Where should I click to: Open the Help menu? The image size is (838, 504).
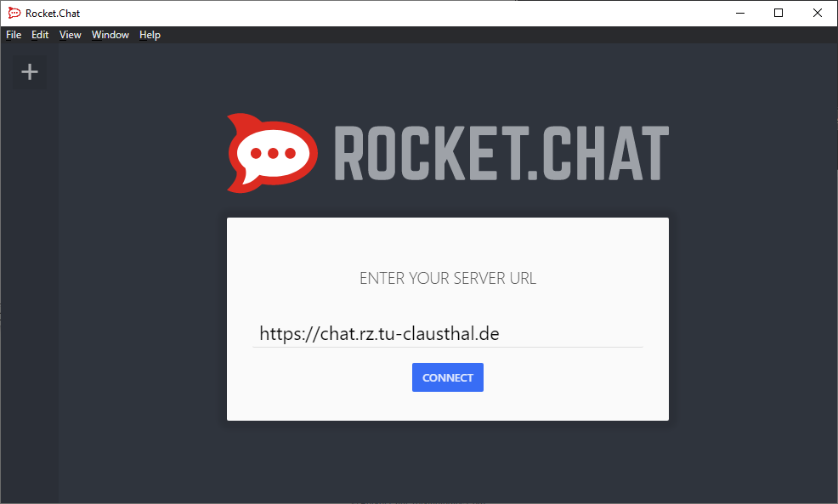tap(150, 35)
